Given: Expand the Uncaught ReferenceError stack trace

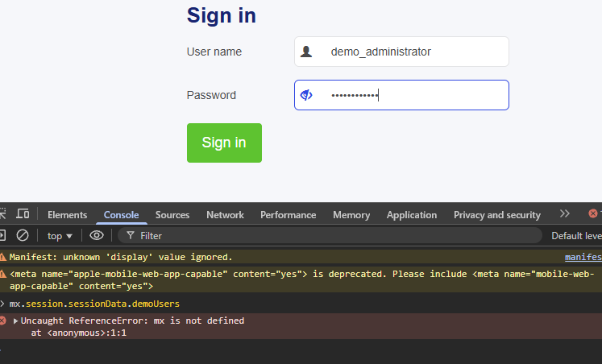Looking at the screenshot, I should point(15,321).
